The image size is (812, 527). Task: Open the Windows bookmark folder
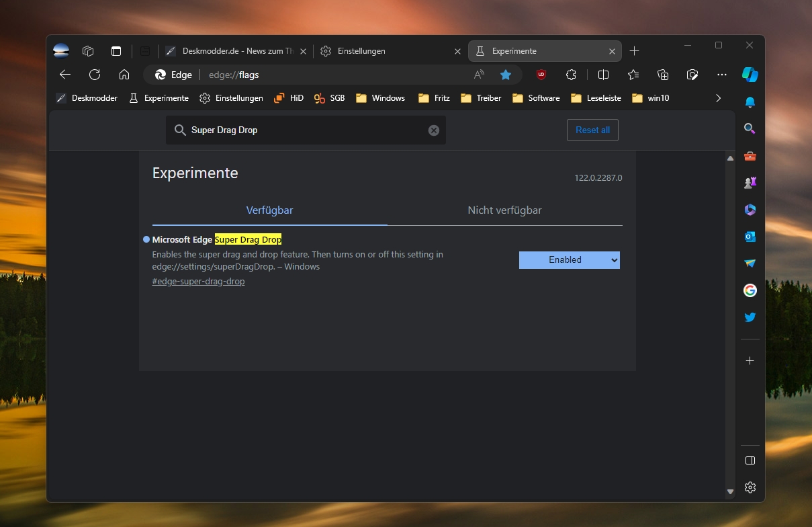380,98
